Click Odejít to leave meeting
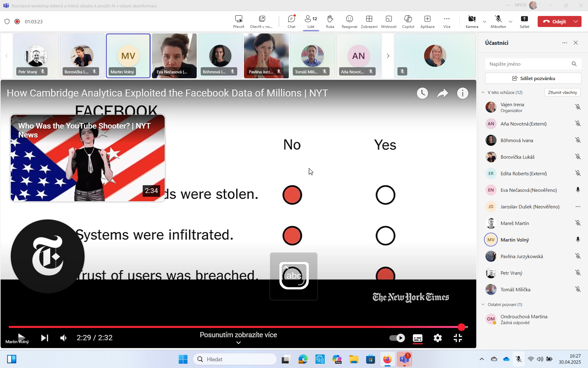Screen dimensions: 588x368 pyautogui.click(x=554, y=21)
